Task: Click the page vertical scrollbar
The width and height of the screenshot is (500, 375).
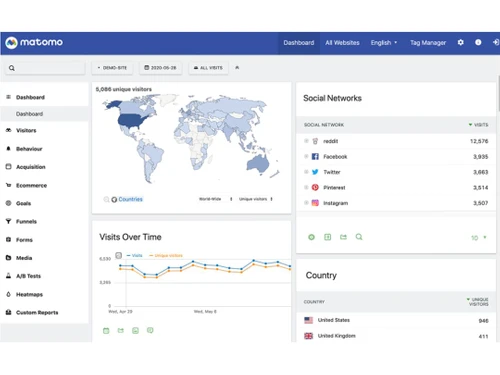Action: tap(499, 93)
